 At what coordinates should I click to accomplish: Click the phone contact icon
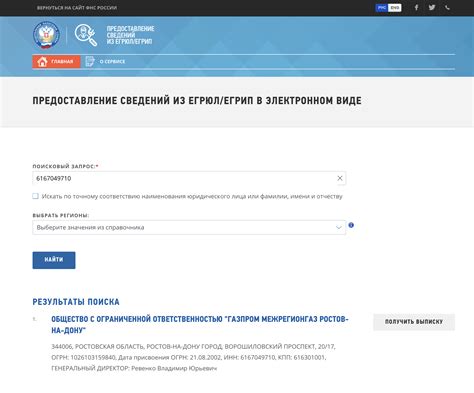[447, 7]
